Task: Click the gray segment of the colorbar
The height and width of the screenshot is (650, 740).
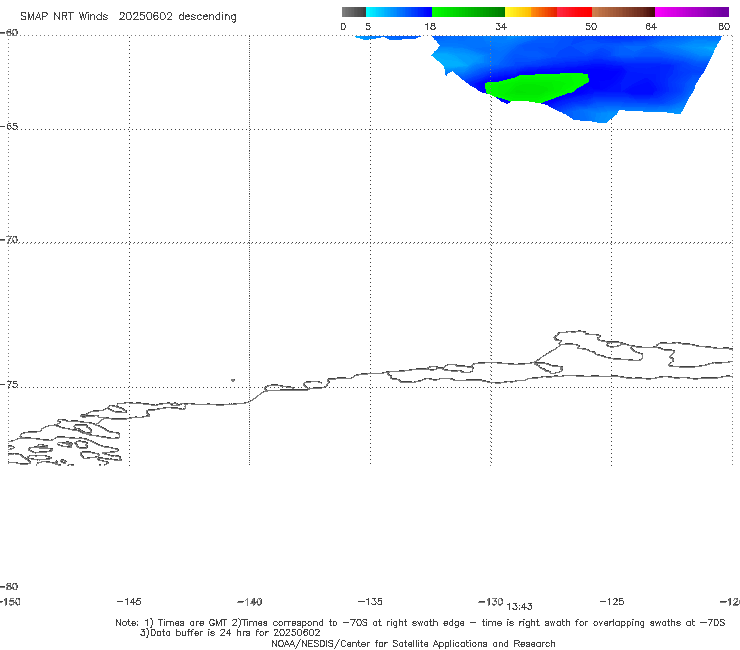Action: coord(354,12)
